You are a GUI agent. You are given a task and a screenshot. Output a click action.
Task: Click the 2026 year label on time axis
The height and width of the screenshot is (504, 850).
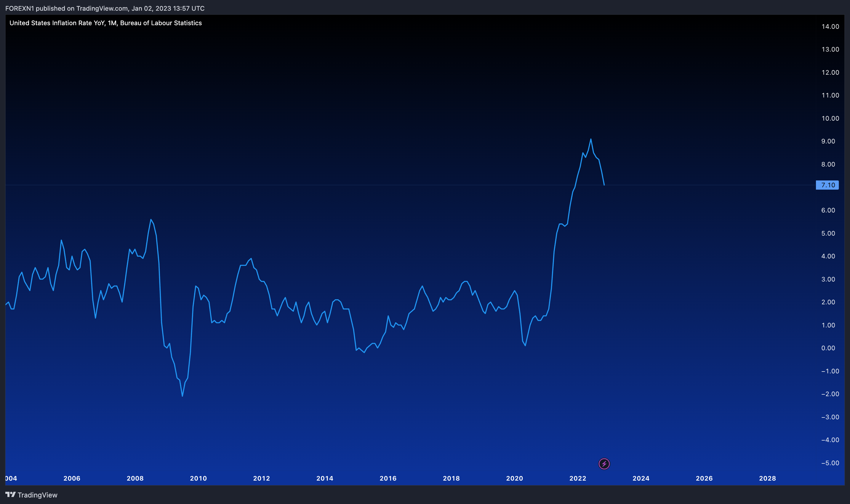[x=704, y=478]
